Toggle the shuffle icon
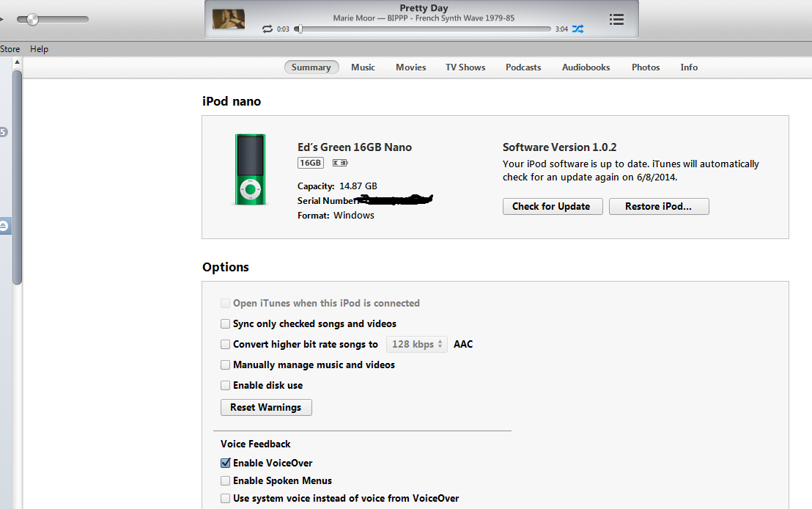Viewport: 812px width, 509px height. click(x=578, y=29)
